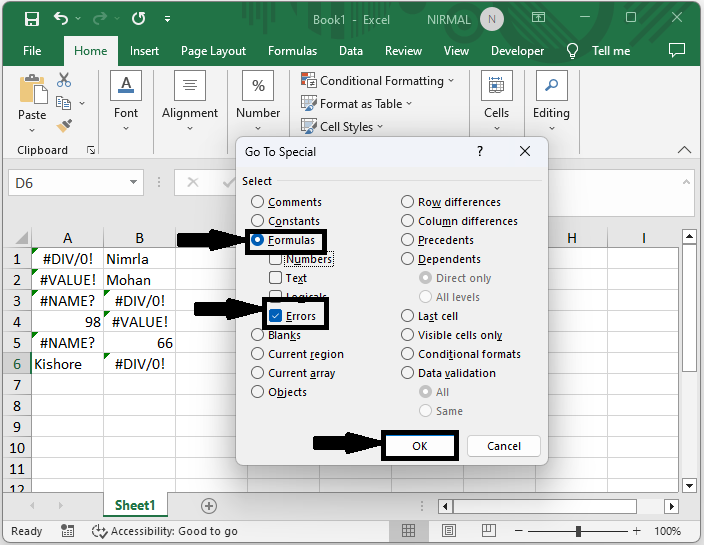Click the Select All corner triangle
The image size is (704, 545).
pos(20,237)
